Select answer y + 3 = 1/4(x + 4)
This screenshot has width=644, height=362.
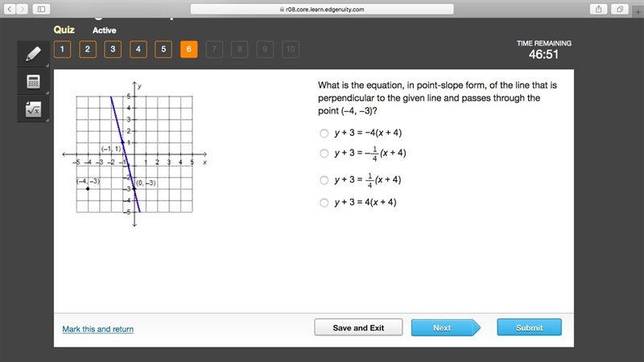[x=324, y=180]
